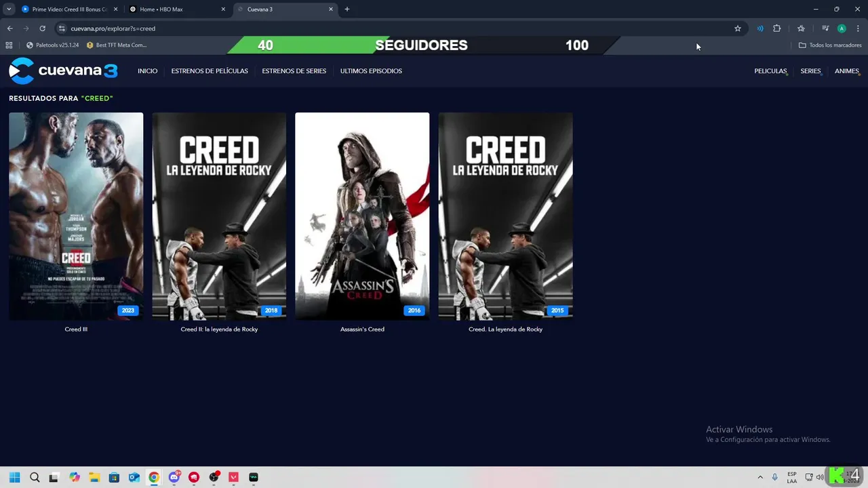868x488 pixels.
Task: Open Valorant from the taskbar
Action: coord(234,477)
